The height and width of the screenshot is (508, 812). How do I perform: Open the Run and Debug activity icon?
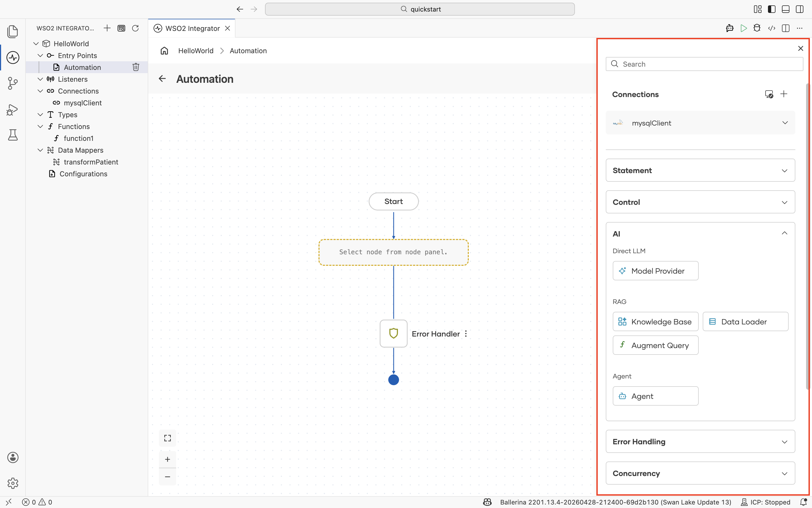click(x=13, y=110)
